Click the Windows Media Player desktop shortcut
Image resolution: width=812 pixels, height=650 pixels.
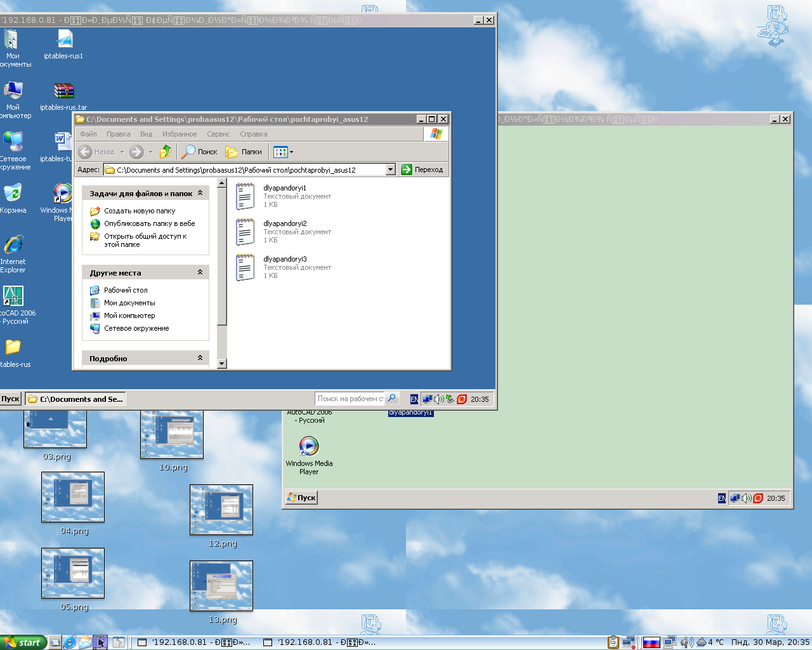tap(309, 446)
